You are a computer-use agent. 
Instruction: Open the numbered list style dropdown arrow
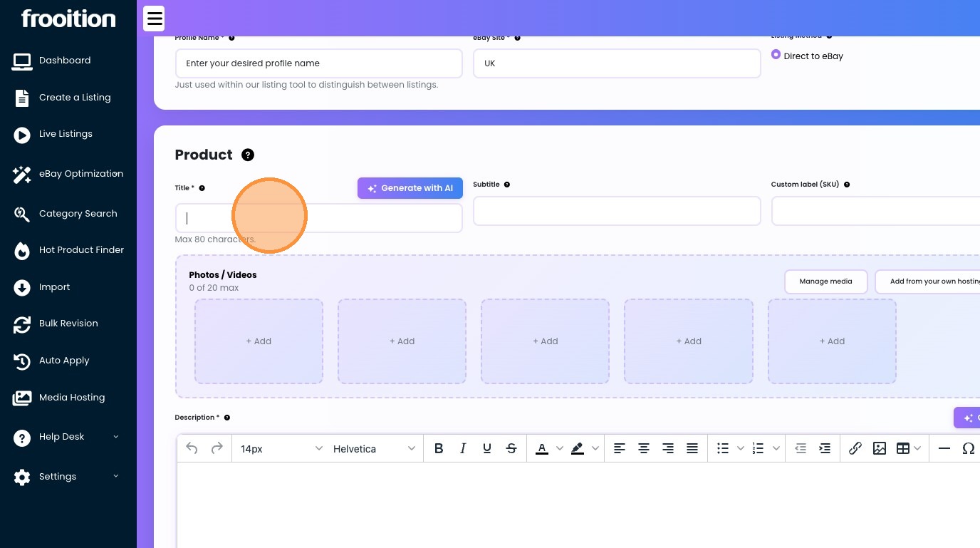(x=776, y=448)
